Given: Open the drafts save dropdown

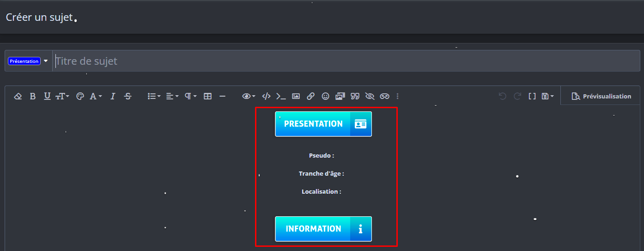Looking at the screenshot, I should tap(547, 96).
